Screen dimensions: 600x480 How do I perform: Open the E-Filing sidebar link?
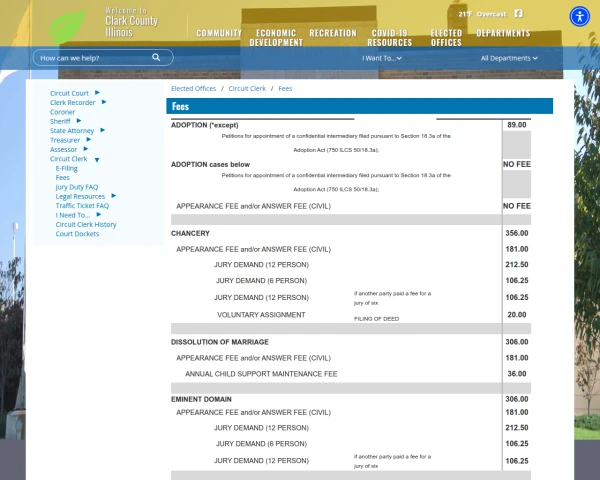(x=67, y=168)
